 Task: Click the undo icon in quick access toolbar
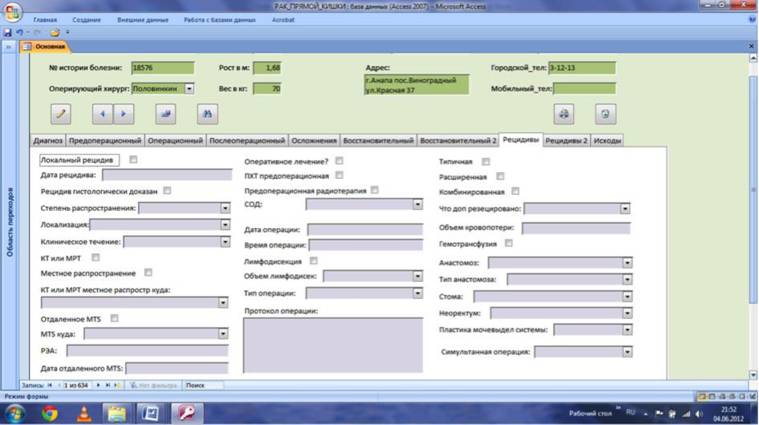pos(19,33)
